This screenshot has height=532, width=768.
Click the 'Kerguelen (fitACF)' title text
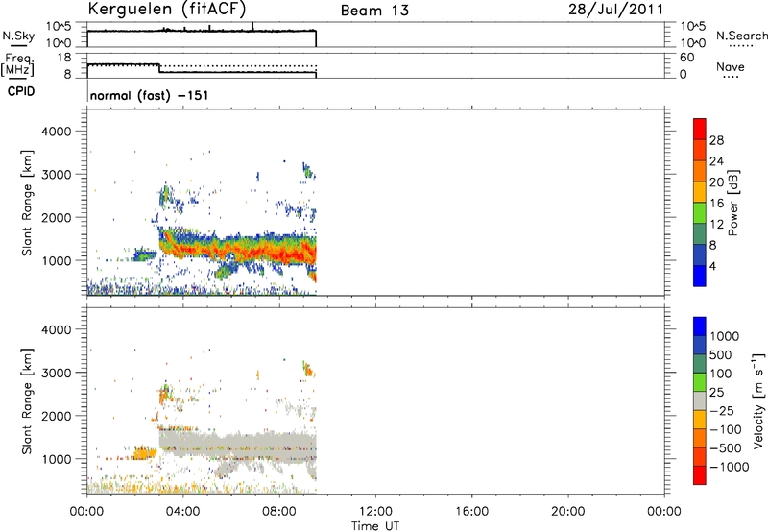pos(166,9)
